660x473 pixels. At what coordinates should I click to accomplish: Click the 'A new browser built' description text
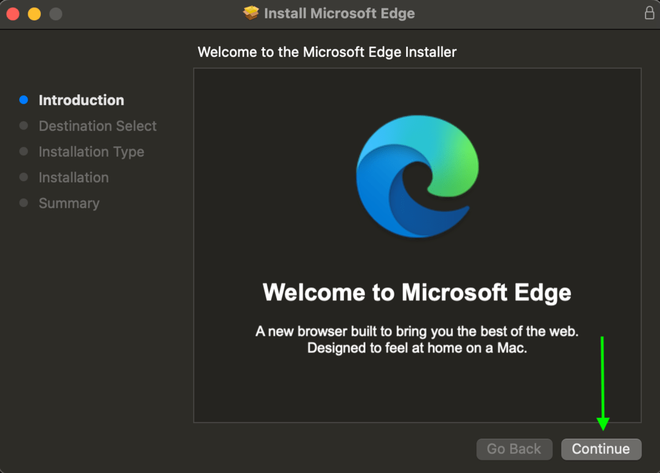417,340
